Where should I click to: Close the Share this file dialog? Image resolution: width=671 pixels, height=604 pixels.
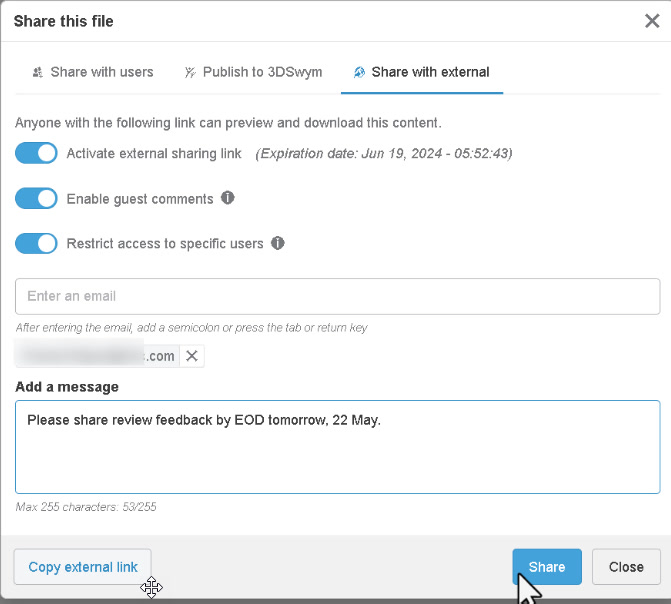click(x=652, y=21)
